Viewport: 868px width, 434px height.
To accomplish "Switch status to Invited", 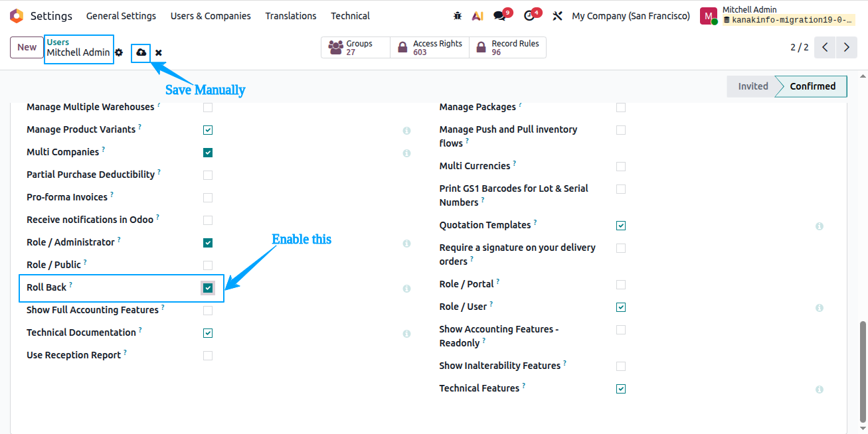I will tap(752, 86).
